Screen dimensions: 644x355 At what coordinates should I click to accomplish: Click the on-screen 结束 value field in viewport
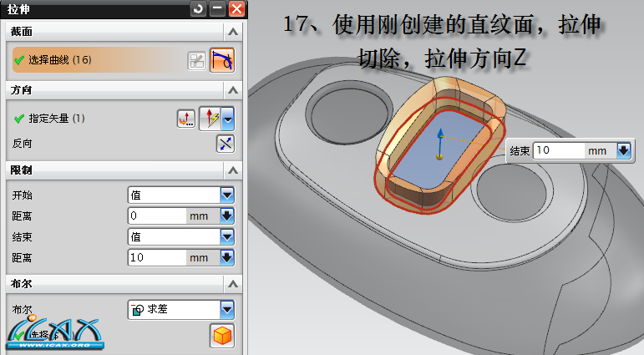coord(559,150)
